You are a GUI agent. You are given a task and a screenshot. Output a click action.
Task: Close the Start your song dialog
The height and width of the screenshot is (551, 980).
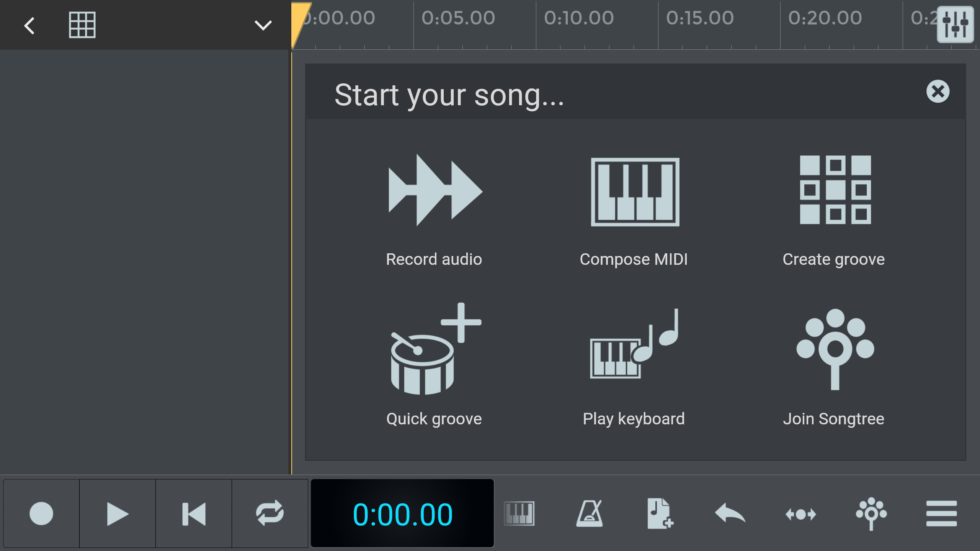938,91
